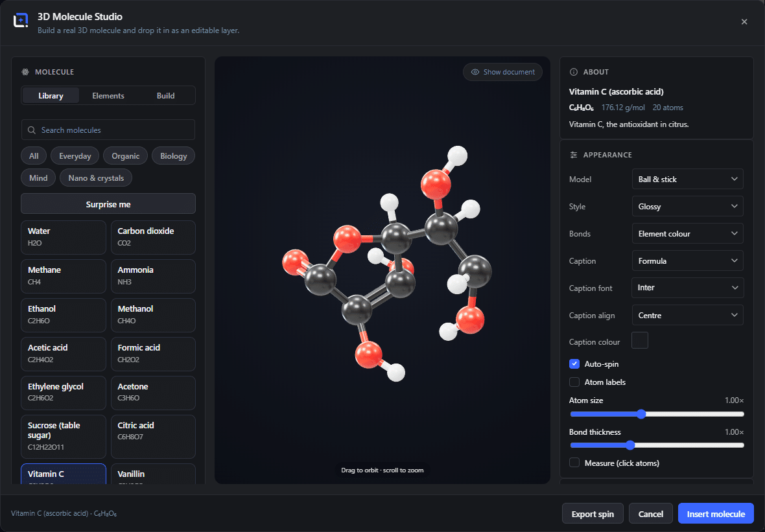Select the Formic acid molecule card

click(153, 354)
